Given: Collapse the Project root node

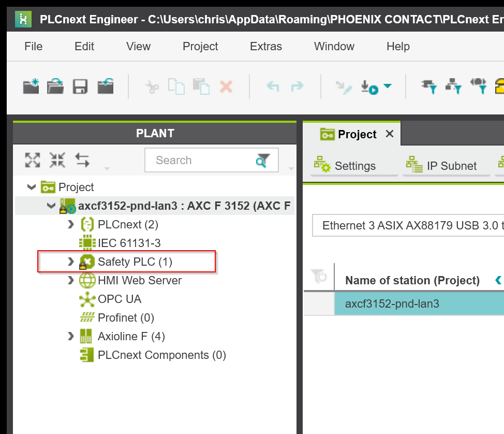Looking at the screenshot, I should [x=32, y=187].
